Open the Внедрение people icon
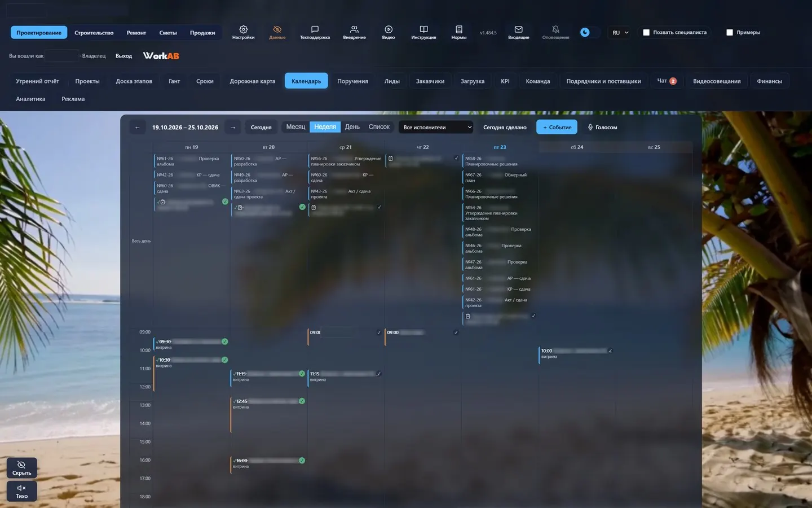This screenshot has width=812, height=508. coord(354,29)
